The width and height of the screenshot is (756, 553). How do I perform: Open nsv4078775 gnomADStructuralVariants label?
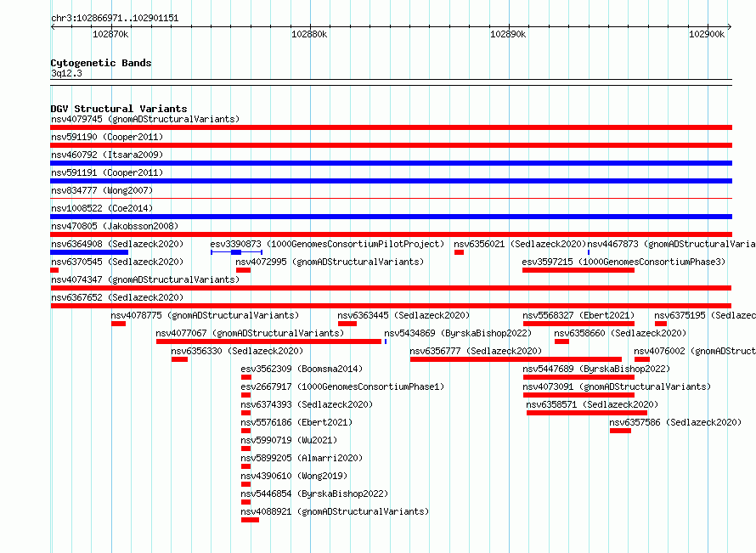[x=205, y=315]
